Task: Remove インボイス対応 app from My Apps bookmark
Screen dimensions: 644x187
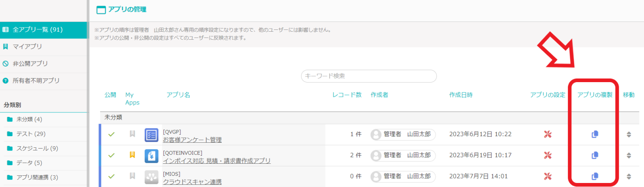Action: point(132,155)
